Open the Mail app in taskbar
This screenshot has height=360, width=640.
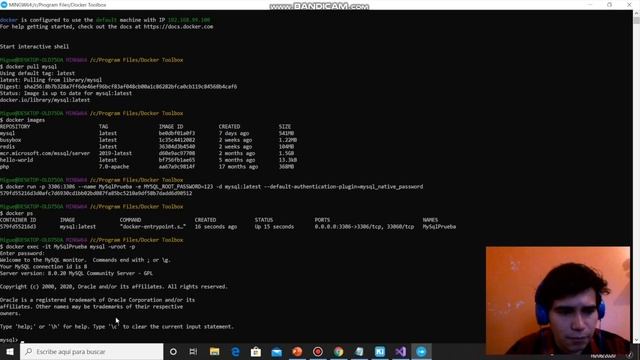pos(277,351)
